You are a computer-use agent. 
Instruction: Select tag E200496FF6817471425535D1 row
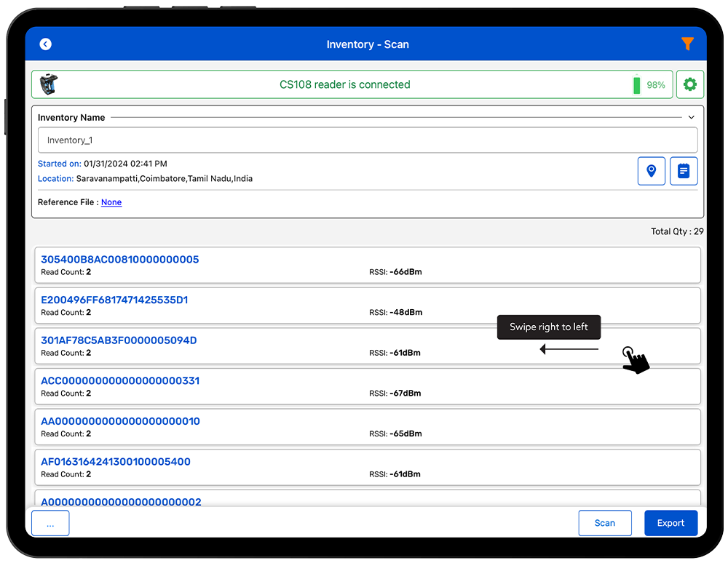point(367,306)
